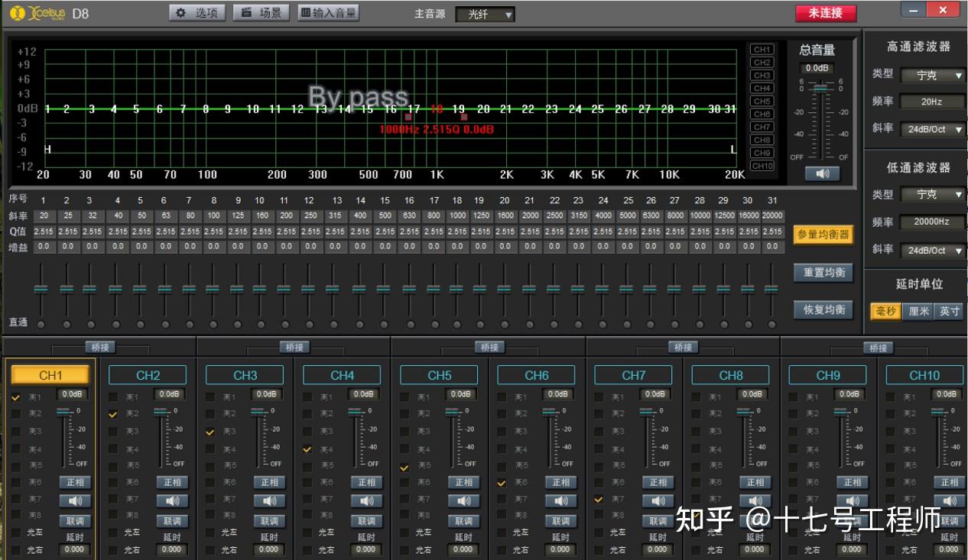Screen dimensions: 968x560
Task: Mute CH1 using its speaker icon
Action: tap(75, 501)
